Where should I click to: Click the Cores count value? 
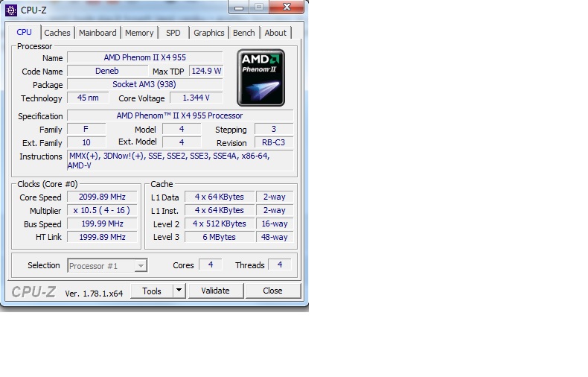[211, 264]
